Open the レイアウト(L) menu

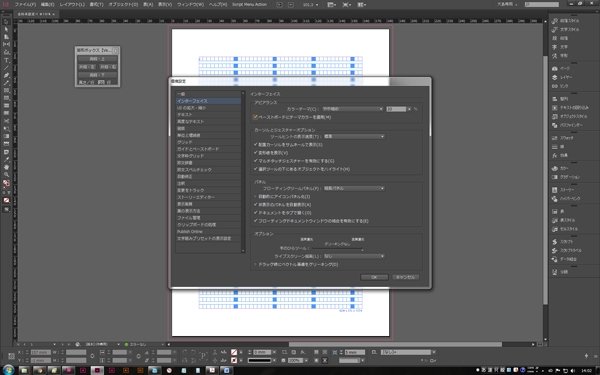72,5
